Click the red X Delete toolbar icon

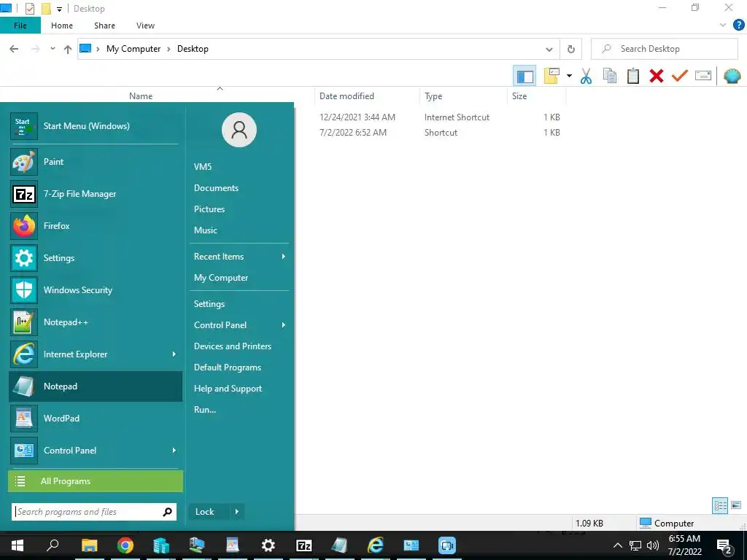[657, 76]
